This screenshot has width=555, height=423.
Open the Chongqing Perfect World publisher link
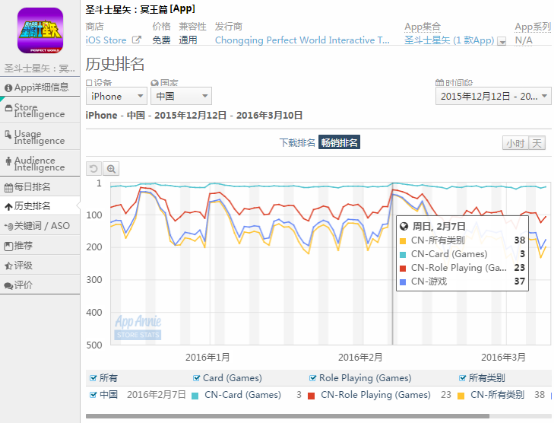pyautogui.click(x=302, y=40)
